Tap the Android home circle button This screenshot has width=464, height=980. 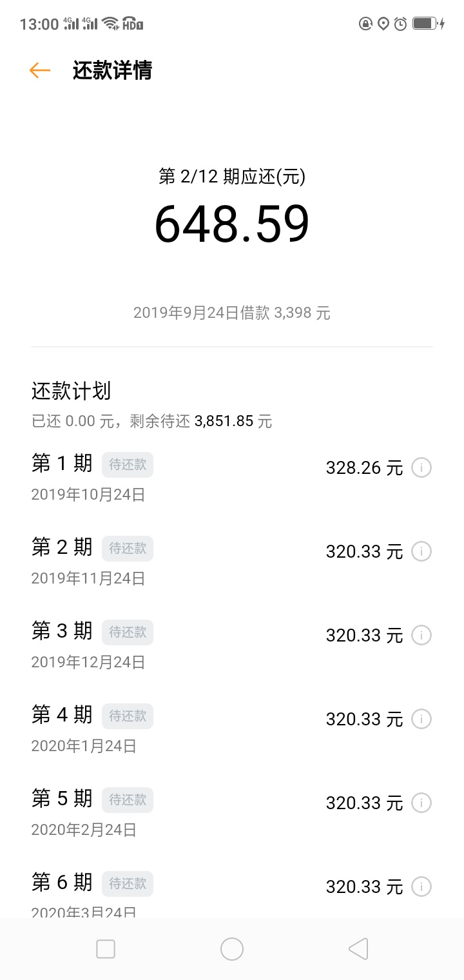pos(232,949)
